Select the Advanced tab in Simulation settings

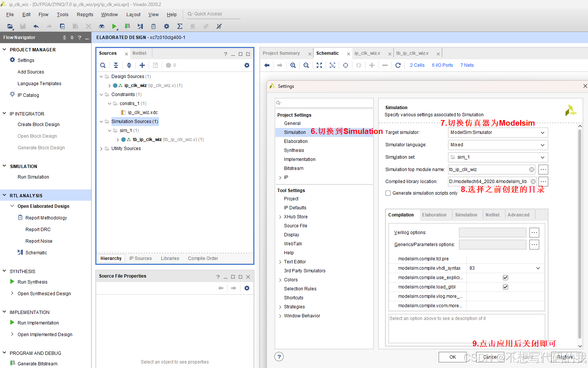518,215
